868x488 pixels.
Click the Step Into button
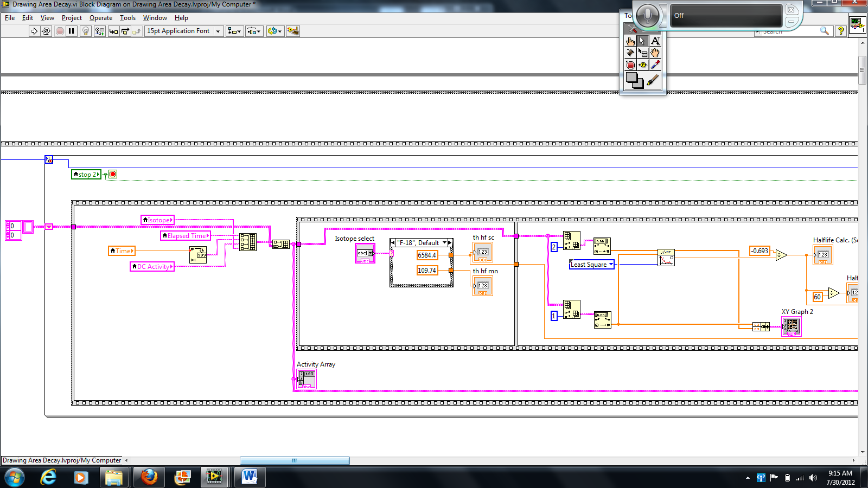click(113, 31)
